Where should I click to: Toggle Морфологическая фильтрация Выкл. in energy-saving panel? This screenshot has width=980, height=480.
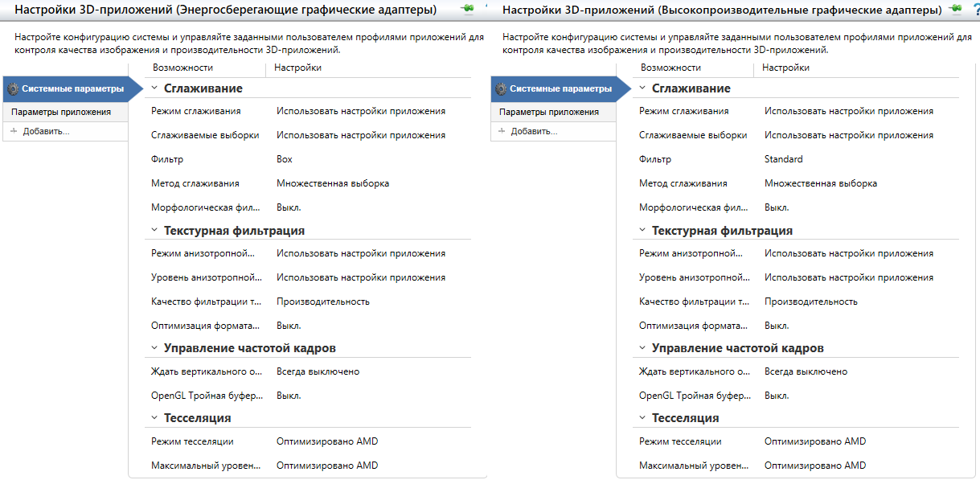[289, 207]
